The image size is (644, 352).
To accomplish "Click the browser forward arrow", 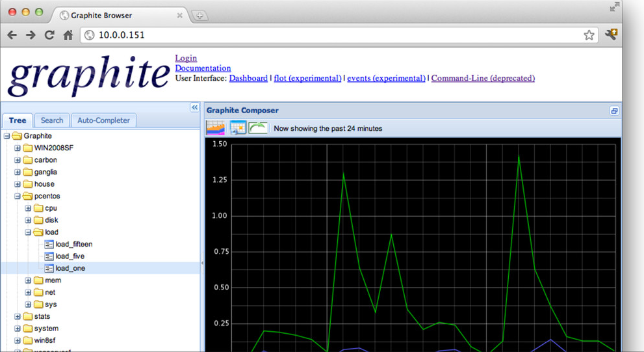I will coord(31,35).
